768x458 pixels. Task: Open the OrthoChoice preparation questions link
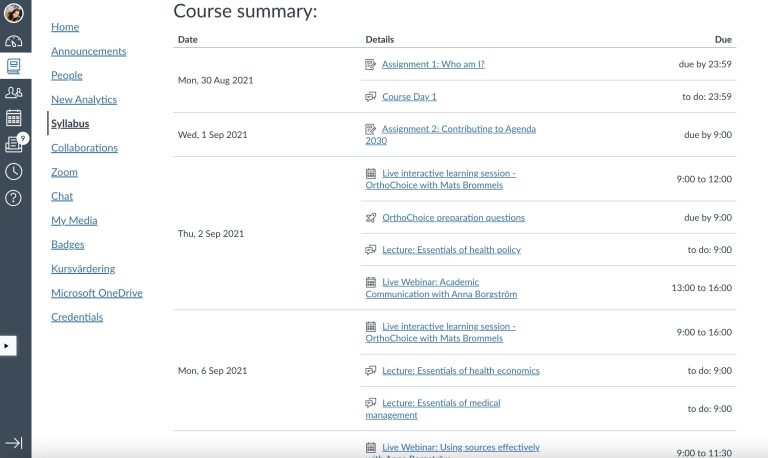click(453, 217)
